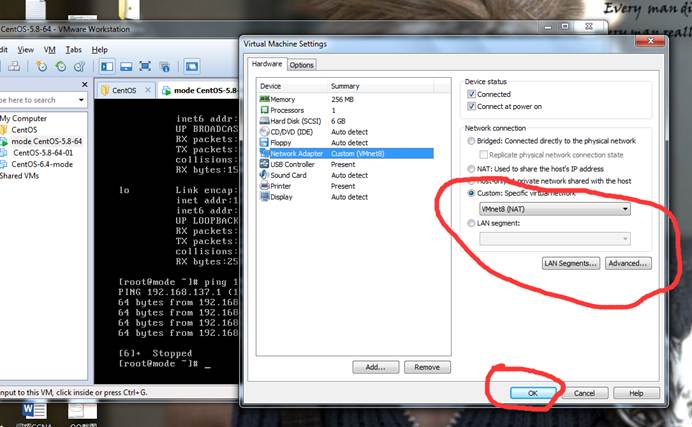The image size is (692, 427).
Task: Select NAT network connection radio button
Action: coord(471,169)
